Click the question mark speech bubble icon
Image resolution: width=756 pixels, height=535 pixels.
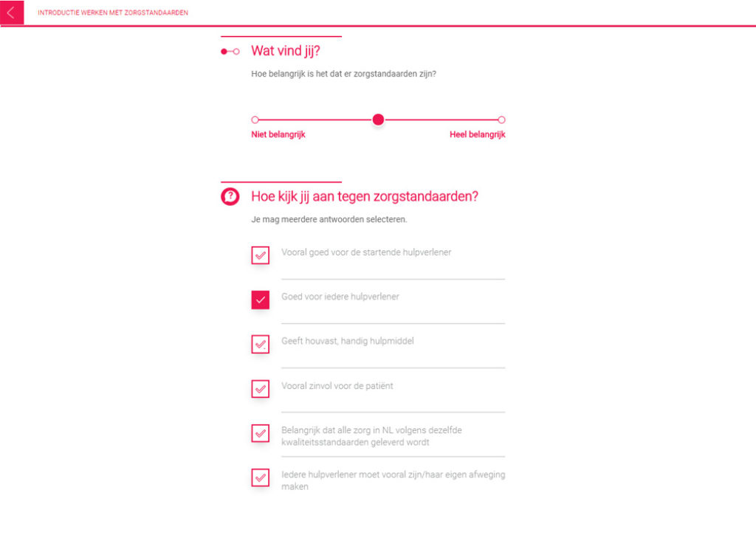tap(230, 196)
